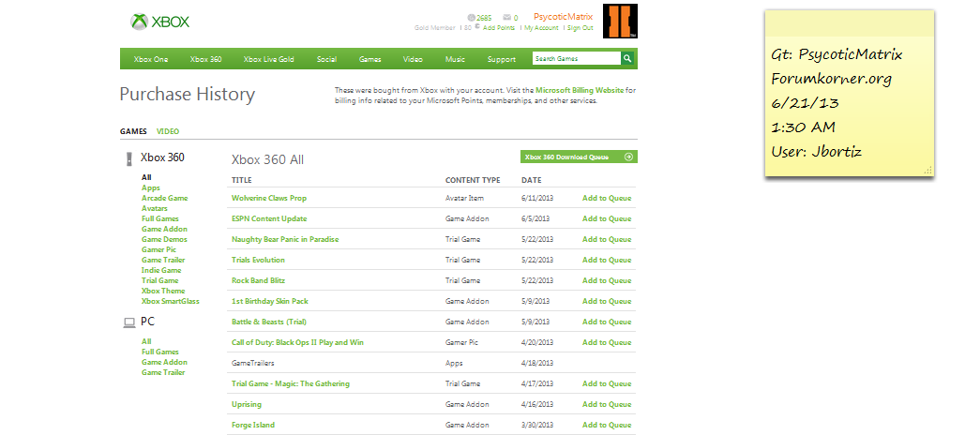Filter Xbox 360 by Arcade Game

(x=164, y=198)
